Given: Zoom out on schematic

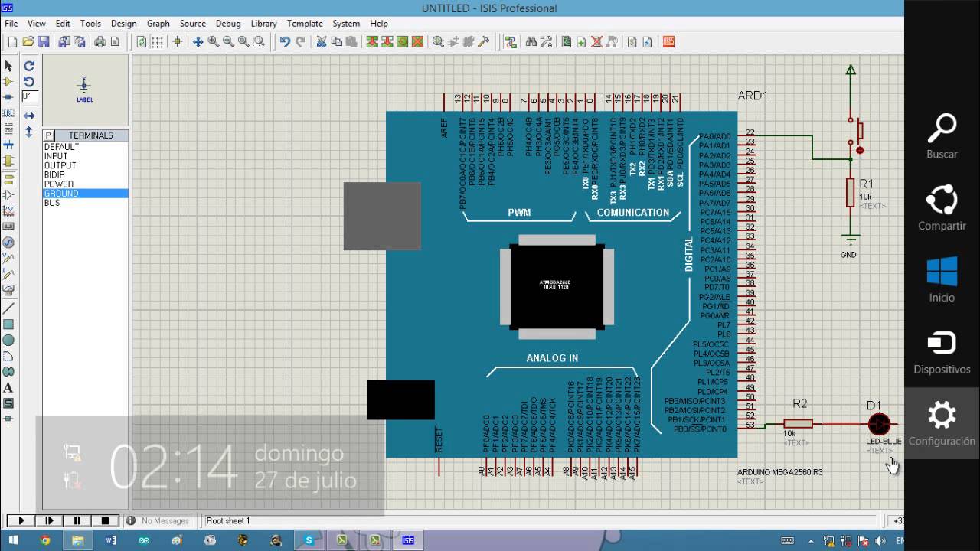Looking at the screenshot, I should coord(228,42).
